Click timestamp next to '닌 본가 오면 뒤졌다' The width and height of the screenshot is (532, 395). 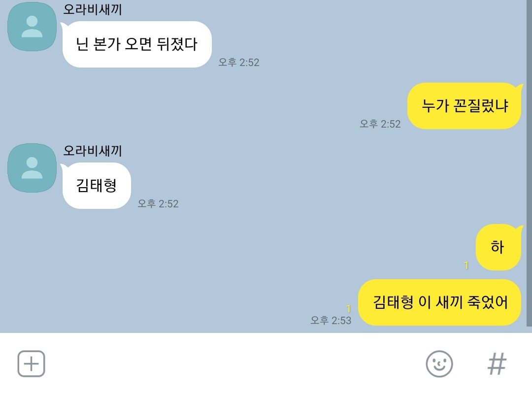tap(239, 62)
